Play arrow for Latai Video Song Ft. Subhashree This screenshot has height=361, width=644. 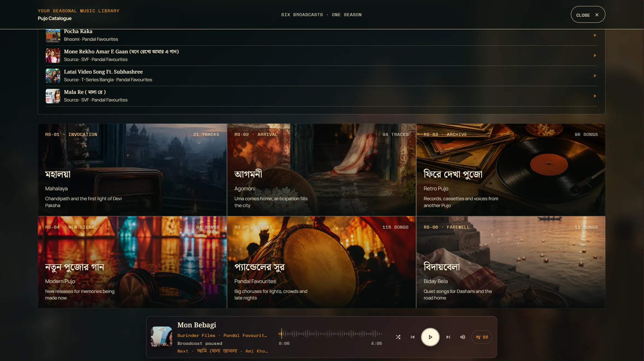click(x=595, y=76)
